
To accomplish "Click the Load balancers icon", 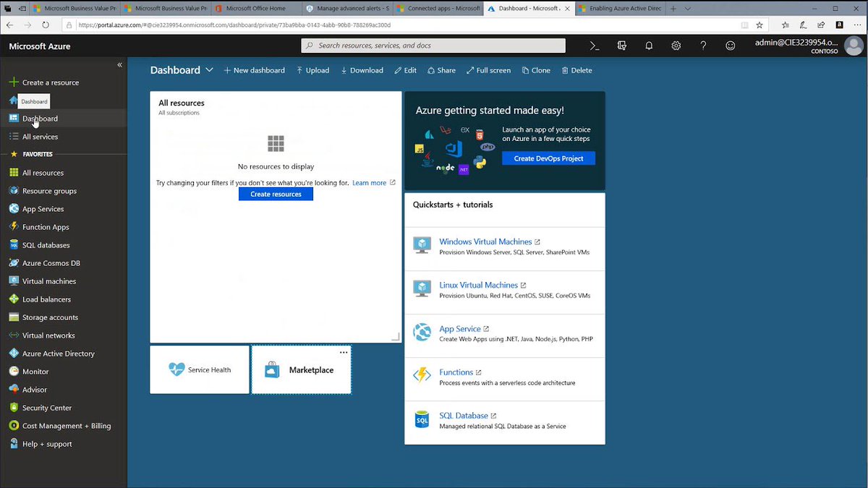I will tap(14, 299).
